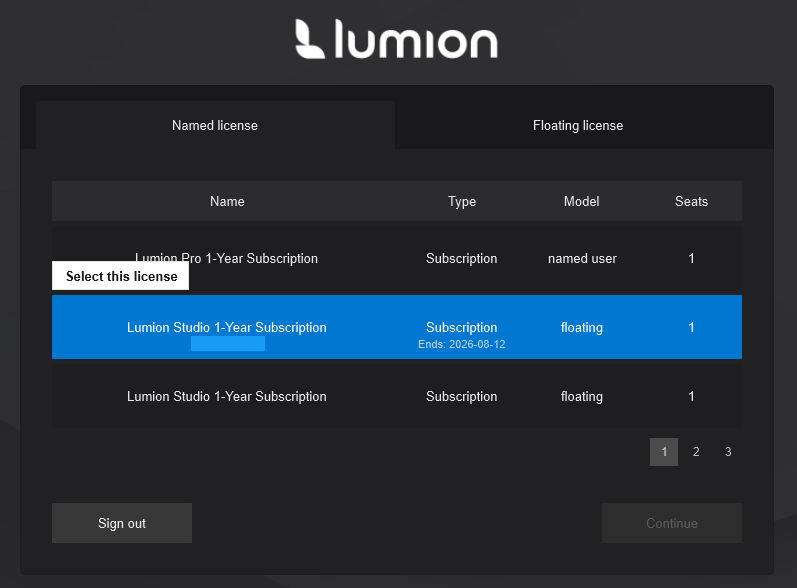Click the Seats column header
Viewport: 797px width, 588px height.
coord(691,201)
